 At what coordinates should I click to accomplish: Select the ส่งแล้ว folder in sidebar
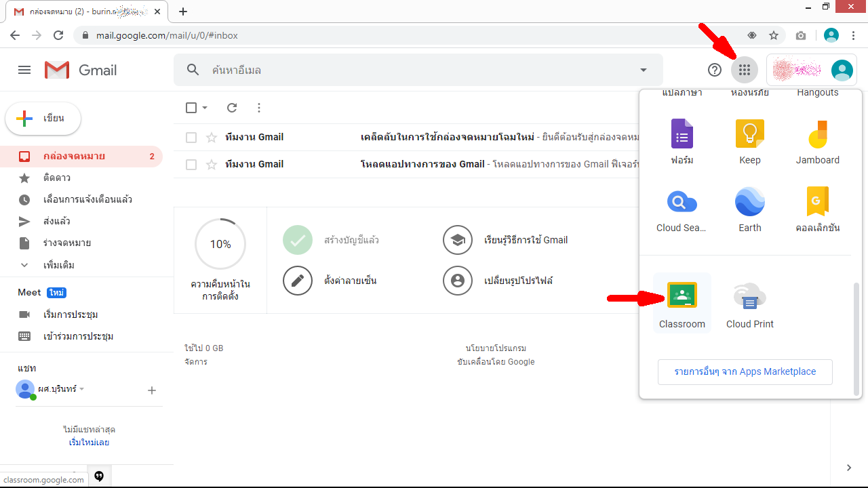point(56,222)
